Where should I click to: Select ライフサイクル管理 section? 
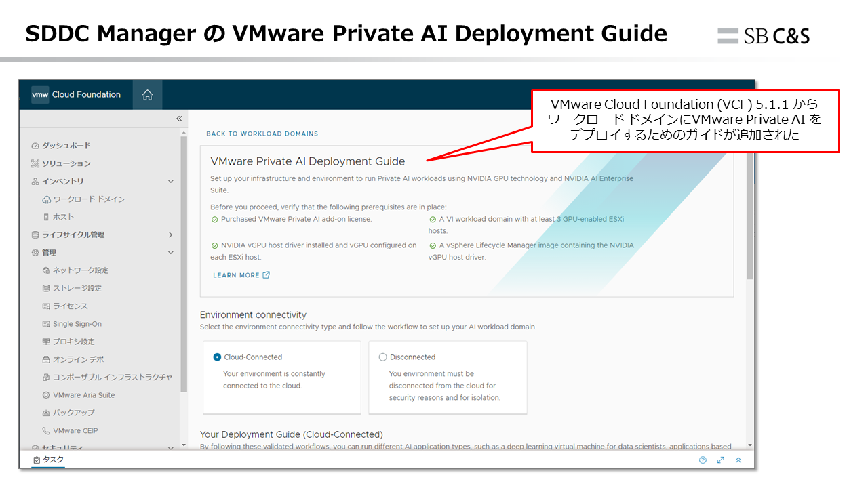(73, 235)
